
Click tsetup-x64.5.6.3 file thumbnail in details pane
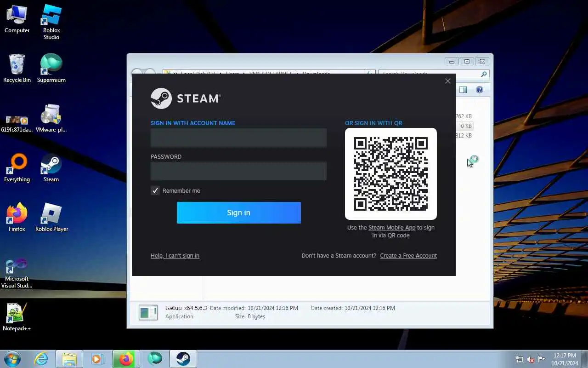tap(148, 312)
